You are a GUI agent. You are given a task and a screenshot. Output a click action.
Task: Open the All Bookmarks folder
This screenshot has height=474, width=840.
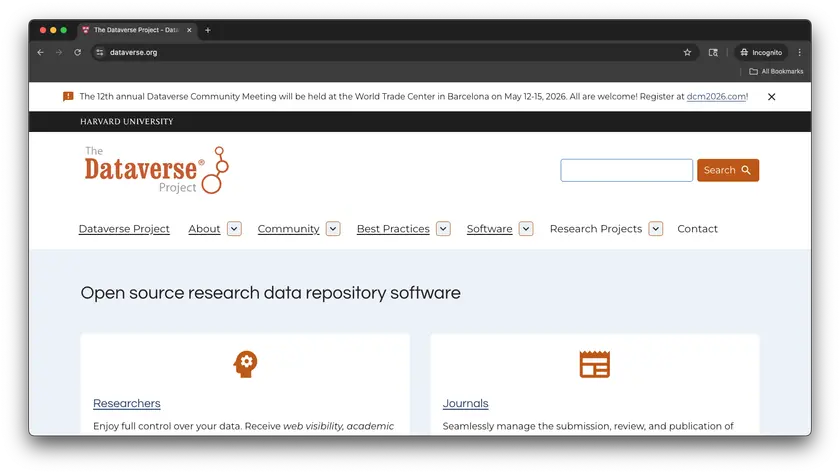[776, 71]
